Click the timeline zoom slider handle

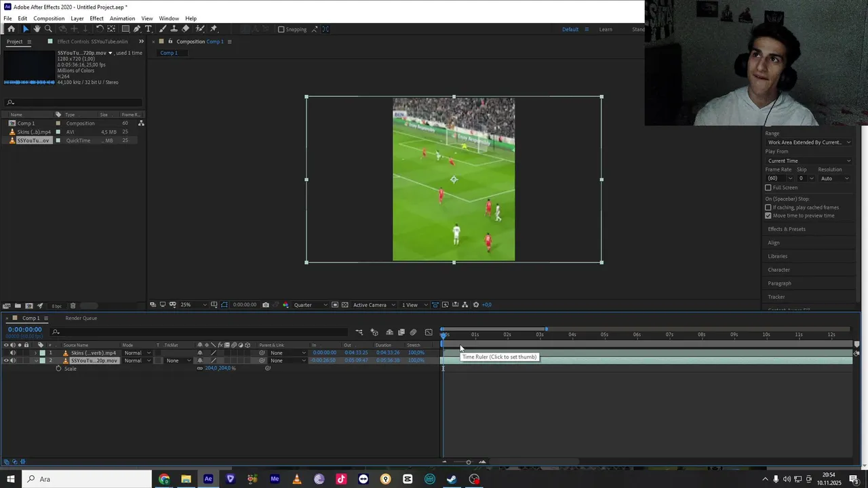pos(469,462)
